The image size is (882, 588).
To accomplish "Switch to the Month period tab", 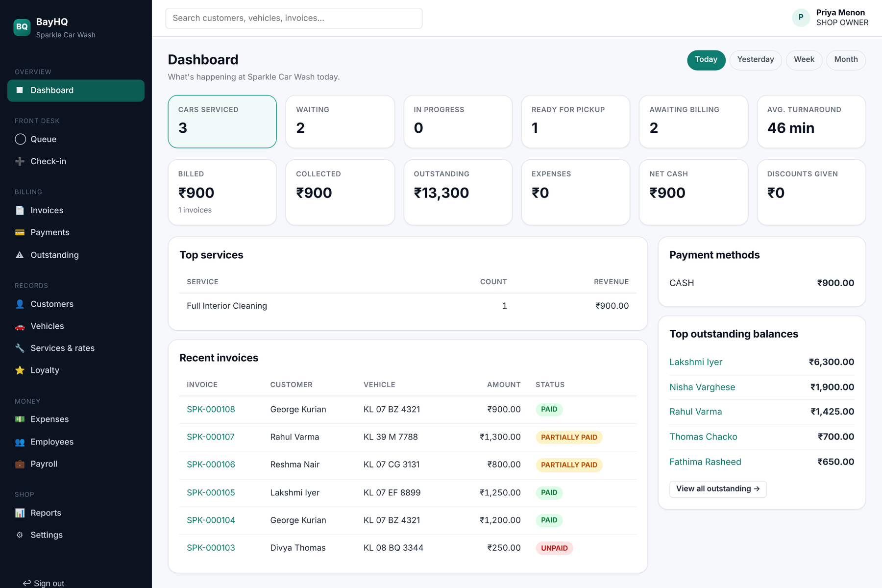I will point(846,60).
